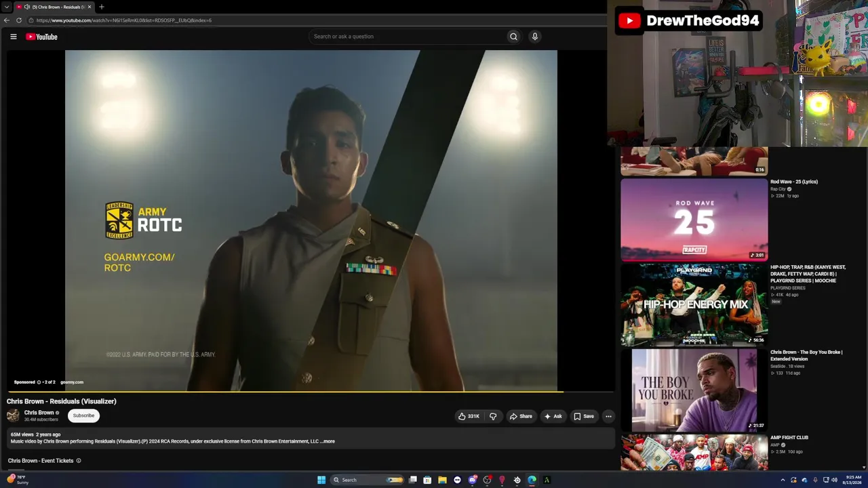Click the "PLAYGRND SERIES" channel name
This screenshot has width=868, height=488.
tap(788, 288)
